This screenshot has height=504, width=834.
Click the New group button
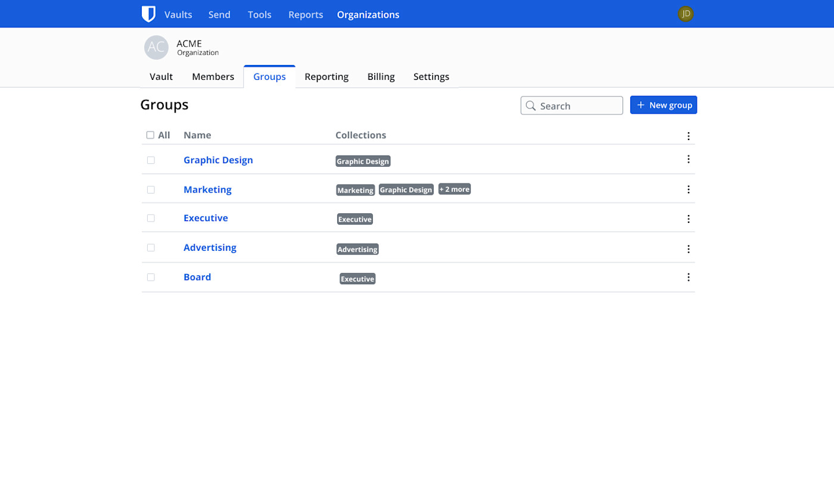click(663, 105)
